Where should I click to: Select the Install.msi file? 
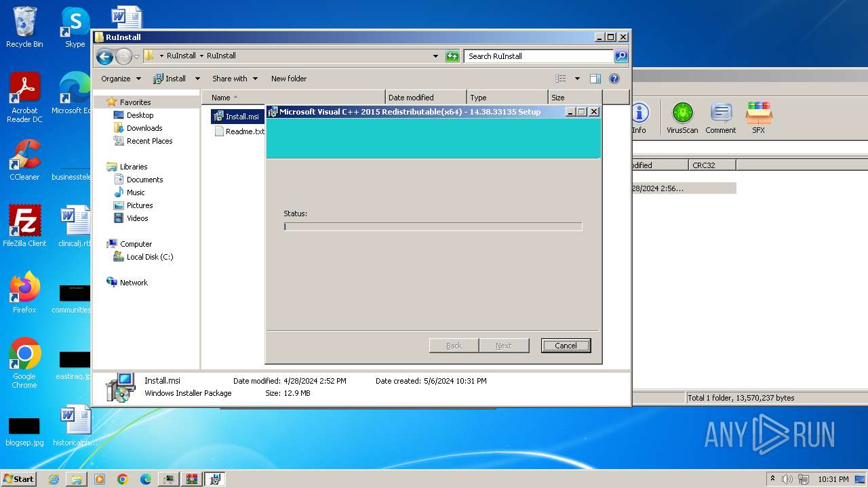(237, 117)
